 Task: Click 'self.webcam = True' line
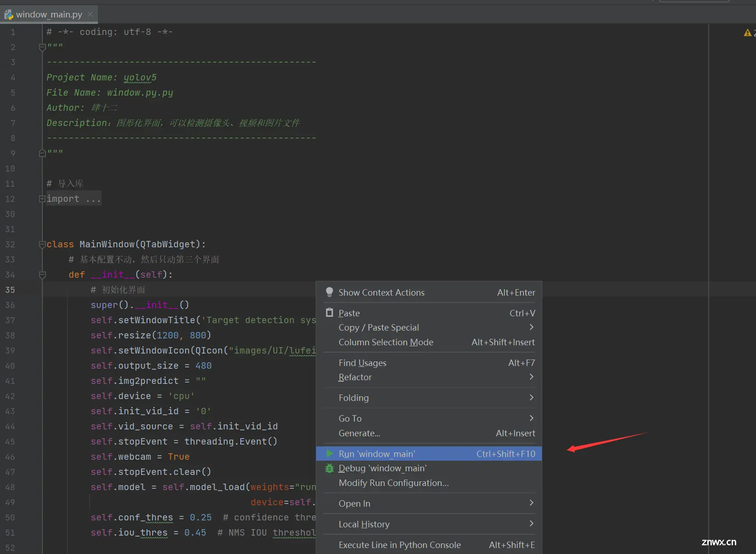(140, 457)
